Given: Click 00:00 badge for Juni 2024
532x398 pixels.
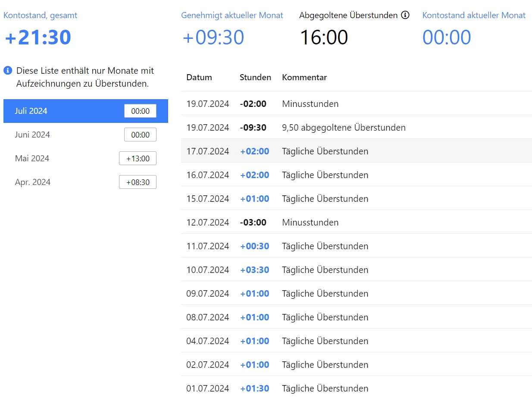Looking at the screenshot, I should (x=140, y=135).
